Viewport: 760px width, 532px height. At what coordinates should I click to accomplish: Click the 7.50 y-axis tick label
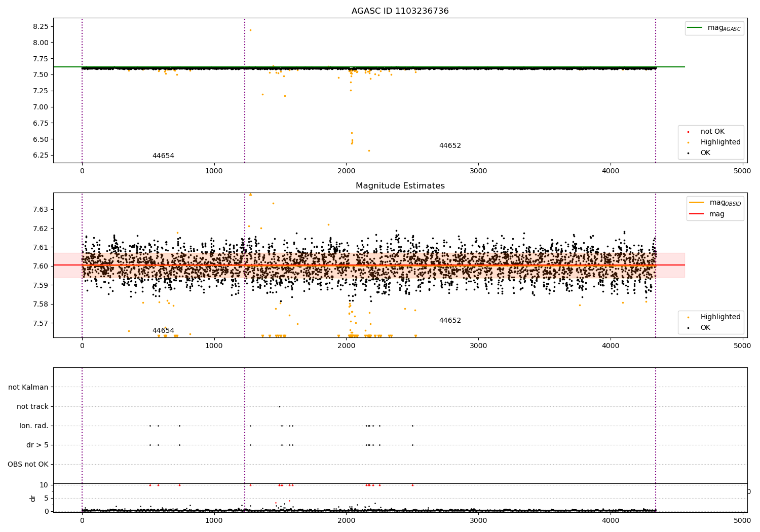click(x=41, y=74)
